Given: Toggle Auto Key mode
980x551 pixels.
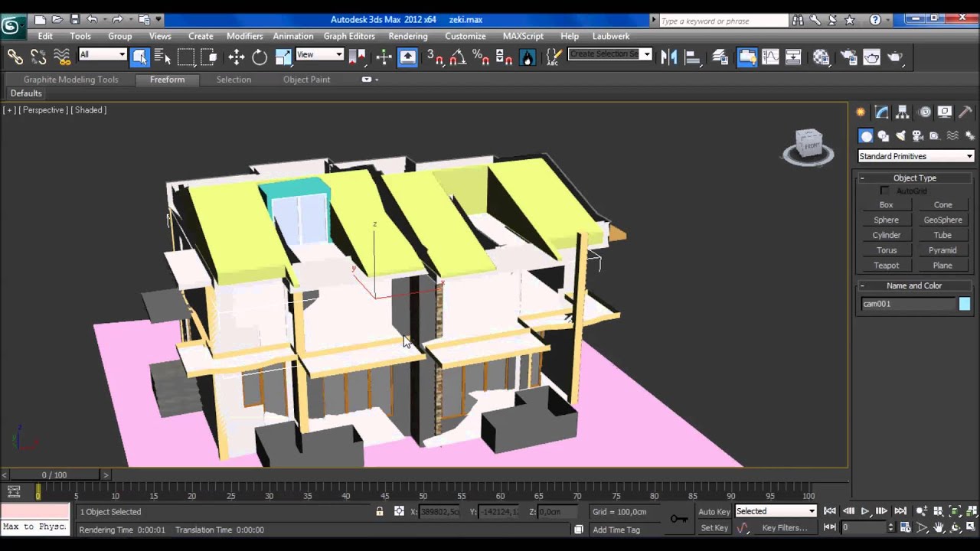Looking at the screenshot, I should [714, 511].
